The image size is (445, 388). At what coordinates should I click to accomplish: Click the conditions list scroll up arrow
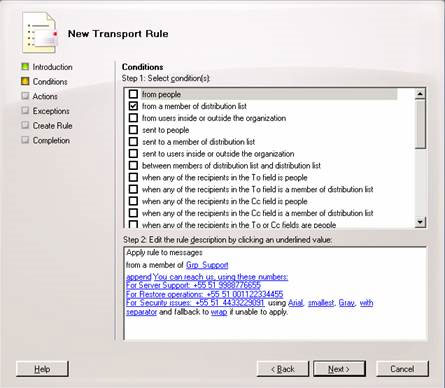[x=420, y=94]
